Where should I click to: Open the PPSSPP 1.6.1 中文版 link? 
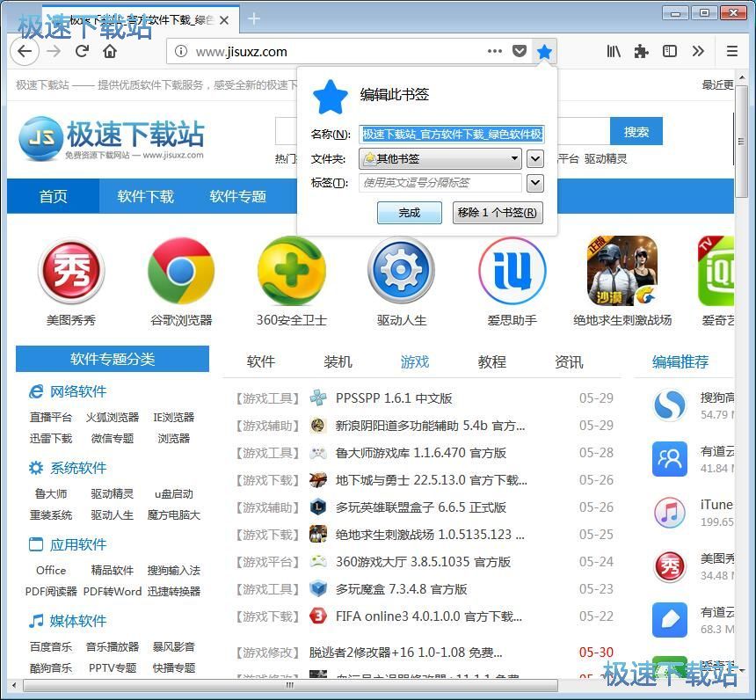(x=394, y=398)
